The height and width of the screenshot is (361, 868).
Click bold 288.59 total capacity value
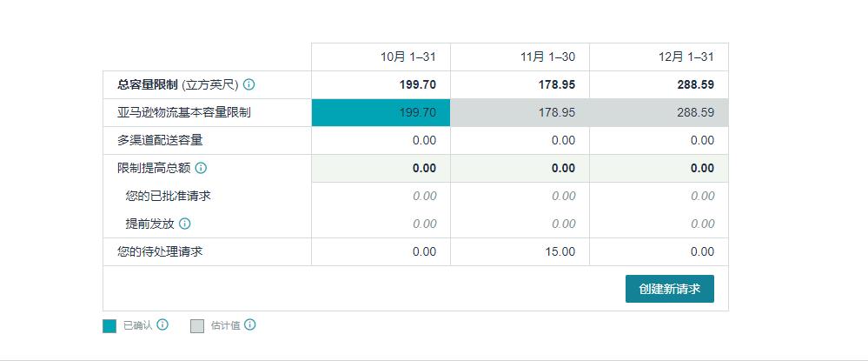[695, 84]
